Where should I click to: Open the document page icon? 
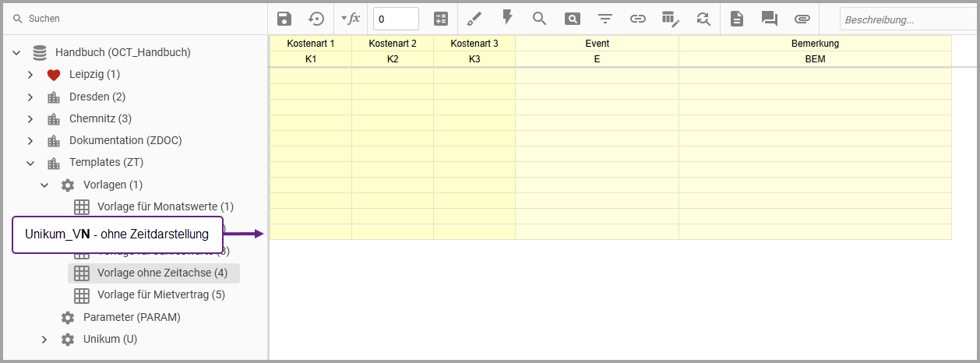coord(737,19)
